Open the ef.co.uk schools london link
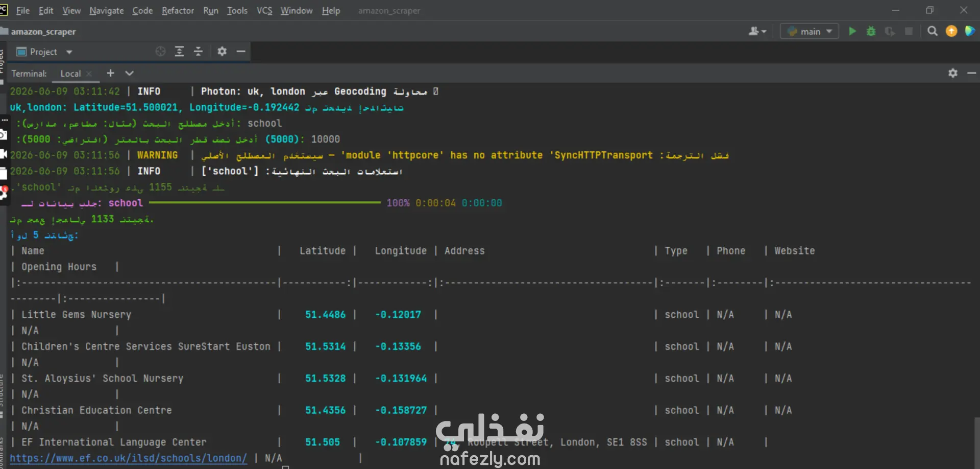The image size is (980, 469). click(128, 458)
